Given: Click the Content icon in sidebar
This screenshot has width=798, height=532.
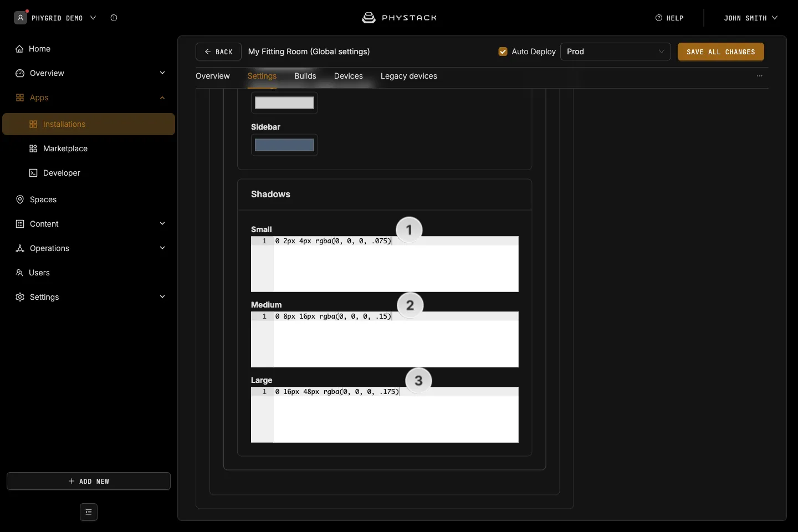Looking at the screenshot, I should pyautogui.click(x=20, y=224).
